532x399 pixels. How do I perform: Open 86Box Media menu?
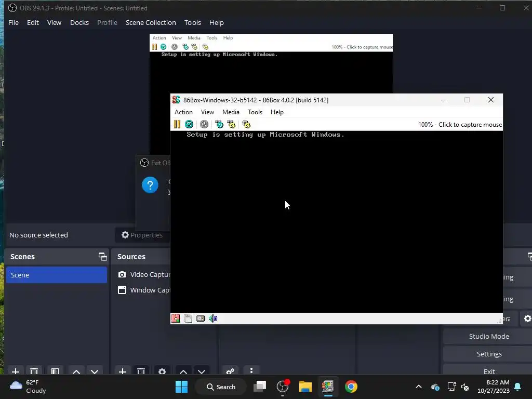point(231,112)
